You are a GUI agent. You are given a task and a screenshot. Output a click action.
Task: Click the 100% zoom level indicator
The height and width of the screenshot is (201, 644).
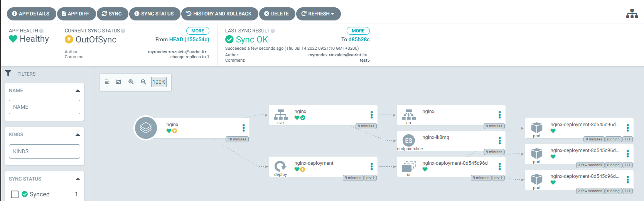(x=159, y=82)
